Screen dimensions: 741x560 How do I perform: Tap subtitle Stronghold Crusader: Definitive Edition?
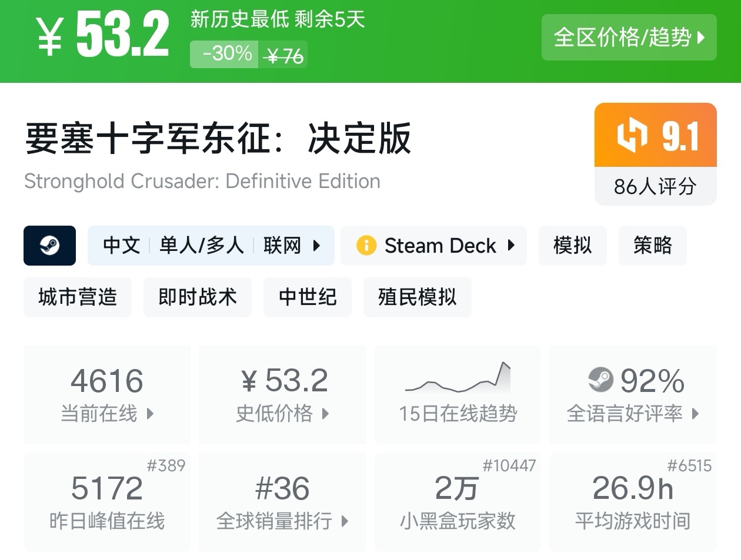[202, 181]
